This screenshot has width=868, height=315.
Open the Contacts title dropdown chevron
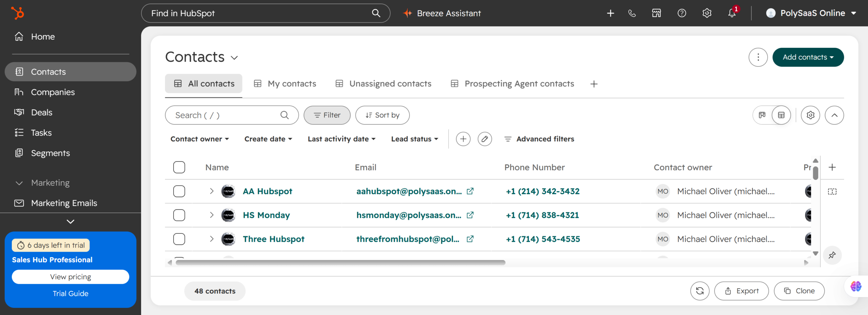tap(234, 58)
